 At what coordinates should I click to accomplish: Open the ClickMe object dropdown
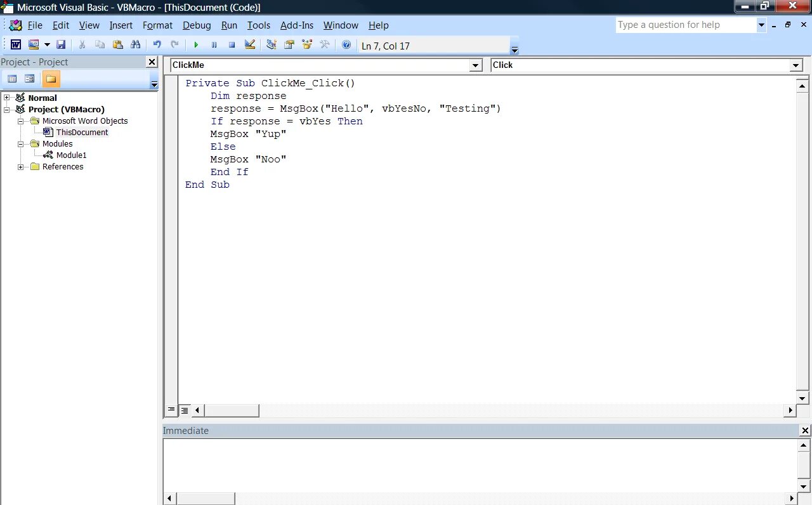(x=476, y=65)
